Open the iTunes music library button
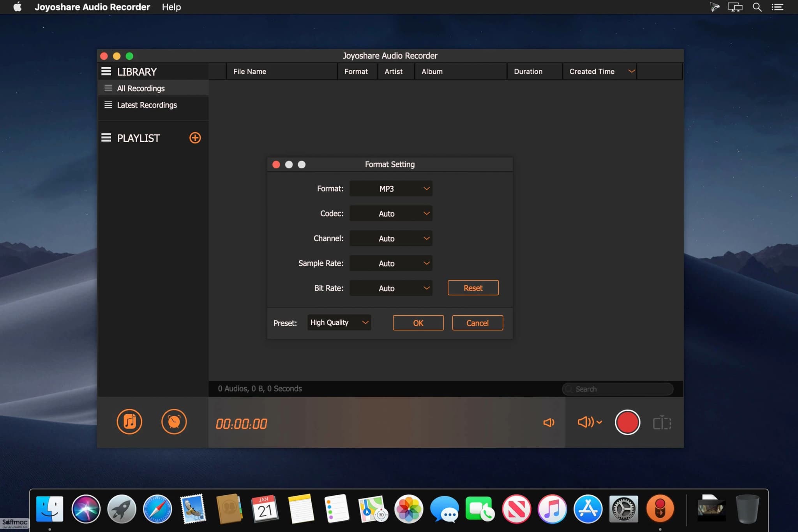This screenshot has width=798, height=532. (129, 422)
